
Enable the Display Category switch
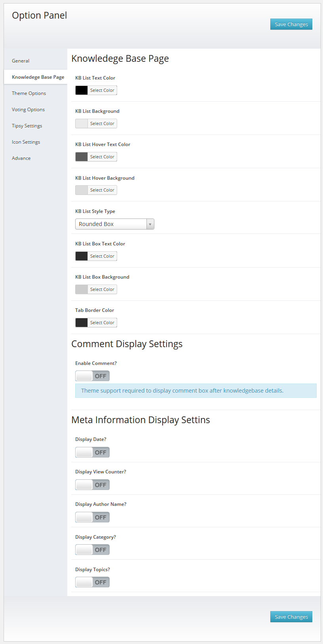click(92, 550)
